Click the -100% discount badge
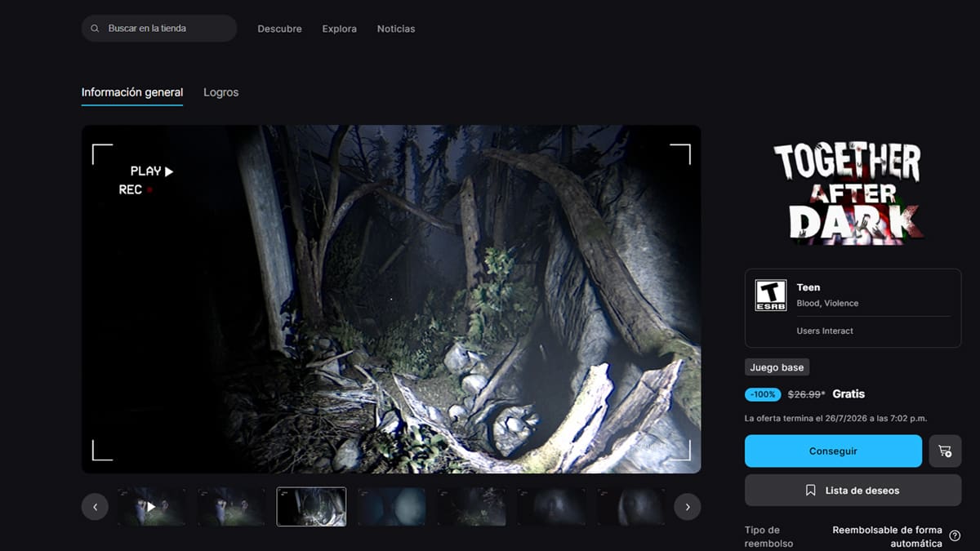 (763, 394)
